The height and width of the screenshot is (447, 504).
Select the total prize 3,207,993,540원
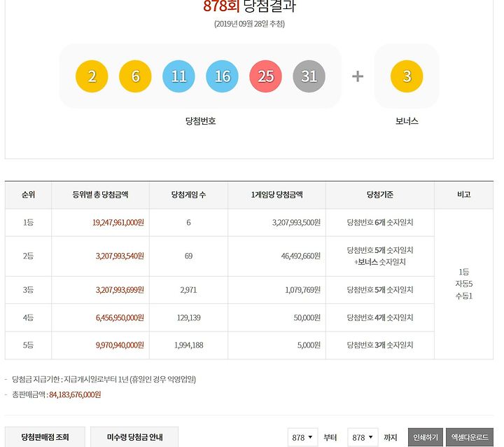(120, 256)
